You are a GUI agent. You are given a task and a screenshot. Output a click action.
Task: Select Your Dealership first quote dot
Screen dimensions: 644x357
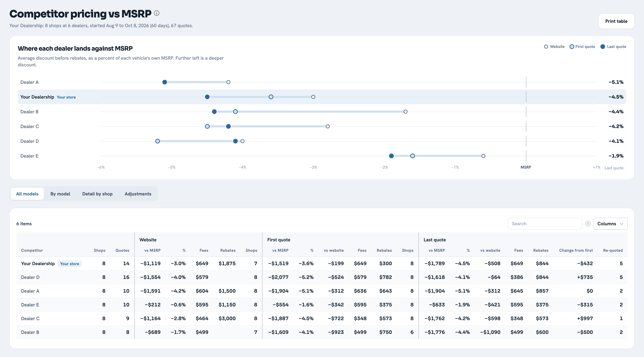[271, 97]
